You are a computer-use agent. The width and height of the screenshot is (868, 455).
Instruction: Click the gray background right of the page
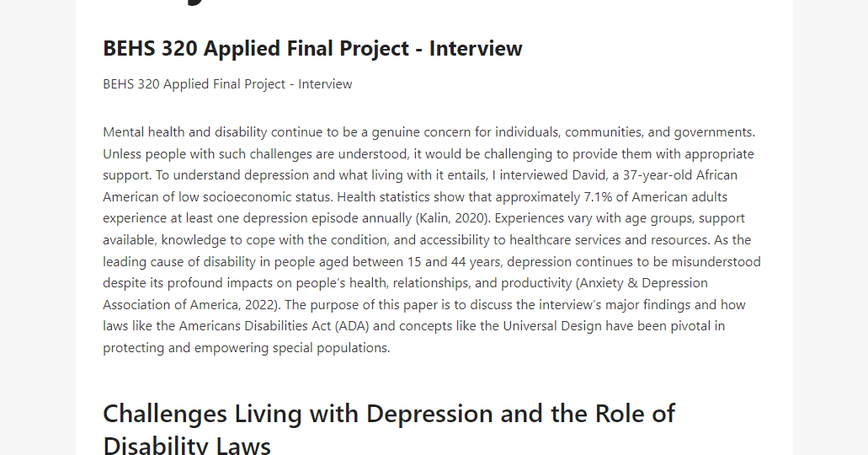[830, 227]
